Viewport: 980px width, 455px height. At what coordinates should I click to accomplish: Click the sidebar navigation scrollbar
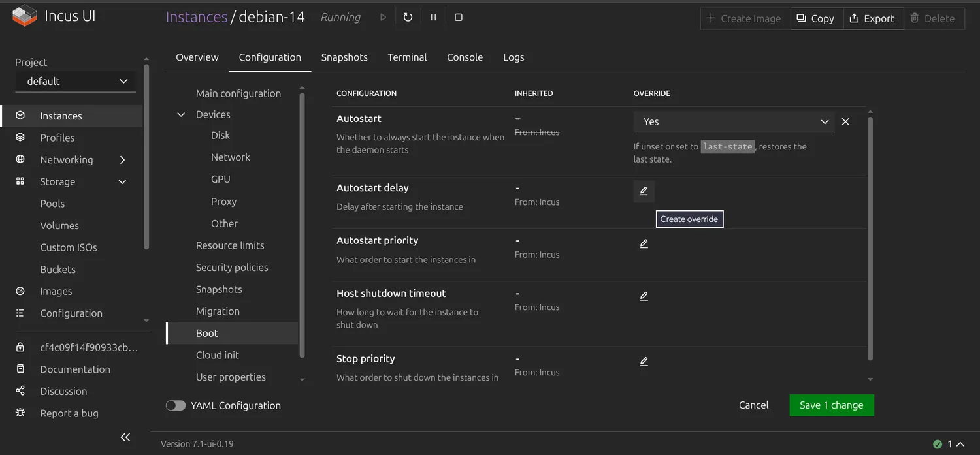click(146, 157)
